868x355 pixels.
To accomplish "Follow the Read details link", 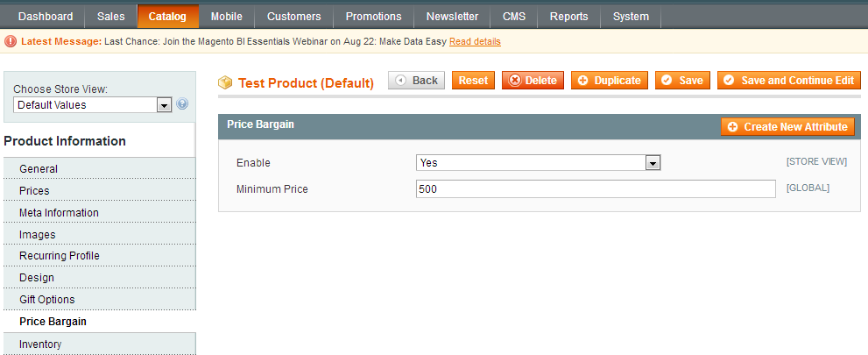I will point(475,42).
